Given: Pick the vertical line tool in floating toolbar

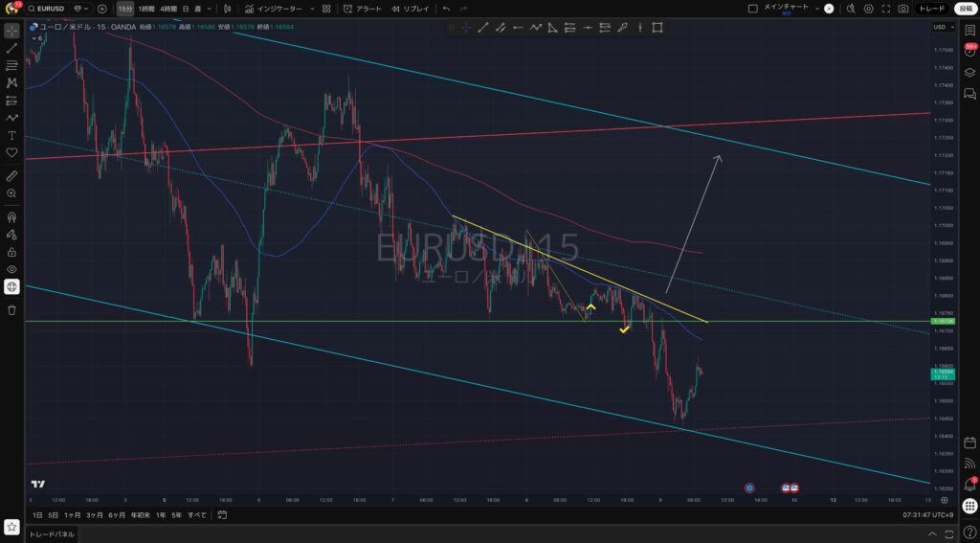Looking at the screenshot, I should (x=640, y=28).
